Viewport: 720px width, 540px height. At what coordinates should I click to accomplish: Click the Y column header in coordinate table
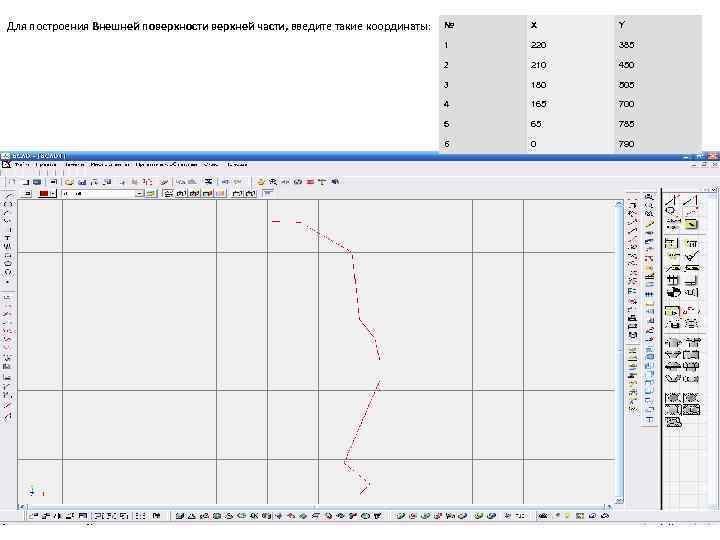(x=621, y=25)
